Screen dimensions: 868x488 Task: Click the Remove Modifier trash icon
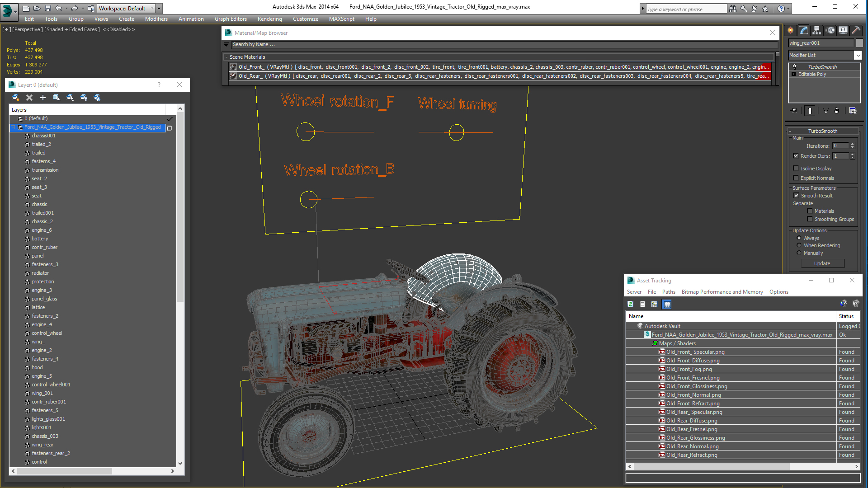tap(836, 111)
